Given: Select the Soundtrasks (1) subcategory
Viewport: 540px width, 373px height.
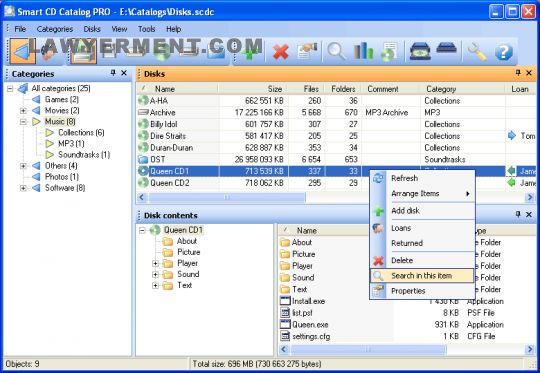Looking at the screenshot, I should tap(84, 155).
